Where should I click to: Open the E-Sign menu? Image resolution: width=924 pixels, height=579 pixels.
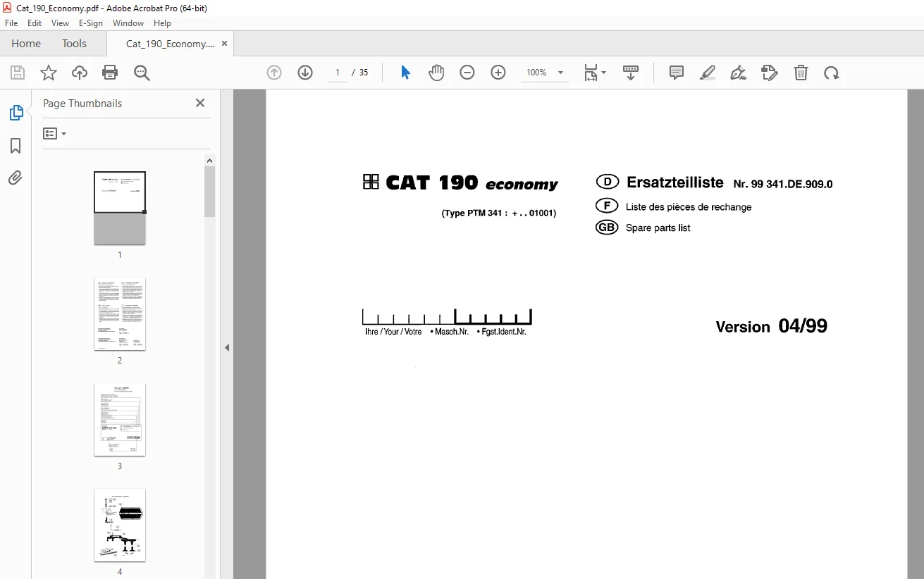91,23
